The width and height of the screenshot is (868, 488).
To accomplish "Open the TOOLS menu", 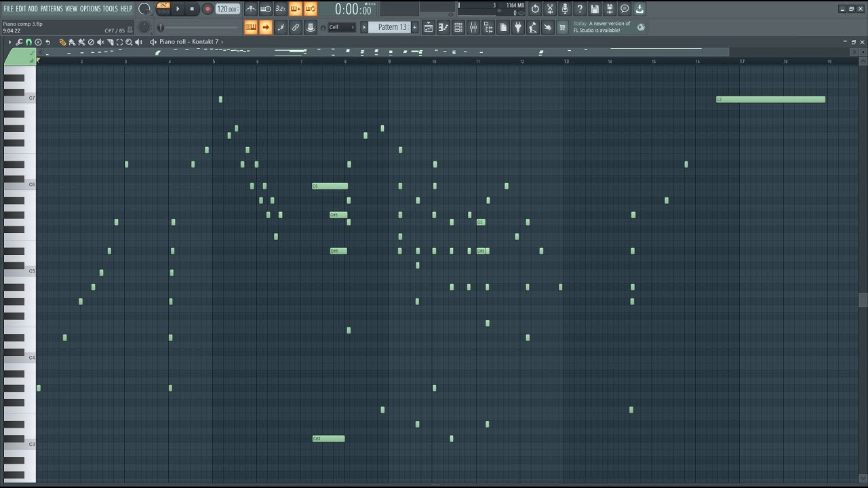I will point(111,9).
